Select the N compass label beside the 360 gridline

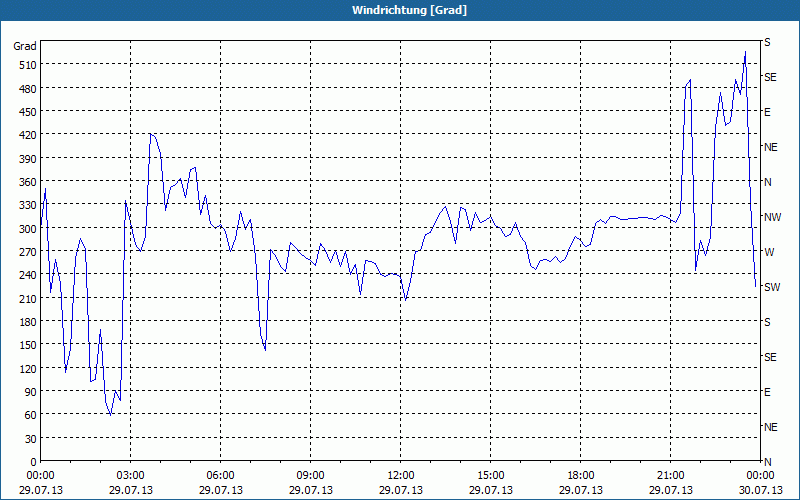(768, 182)
